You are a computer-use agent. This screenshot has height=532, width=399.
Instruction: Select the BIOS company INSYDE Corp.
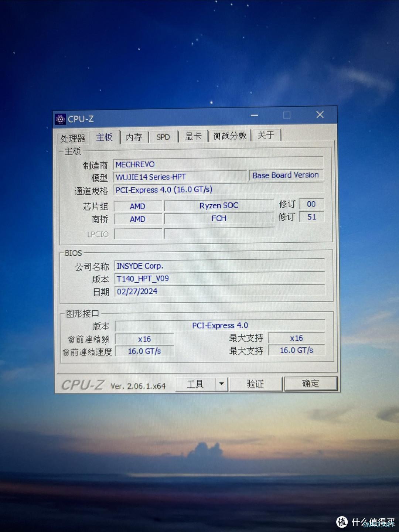[x=219, y=265]
